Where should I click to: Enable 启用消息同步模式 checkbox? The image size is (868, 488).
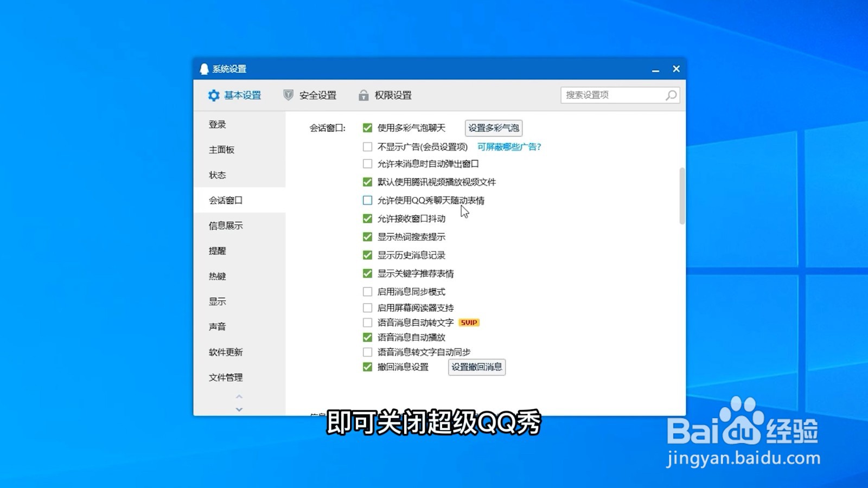tap(367, 292)
